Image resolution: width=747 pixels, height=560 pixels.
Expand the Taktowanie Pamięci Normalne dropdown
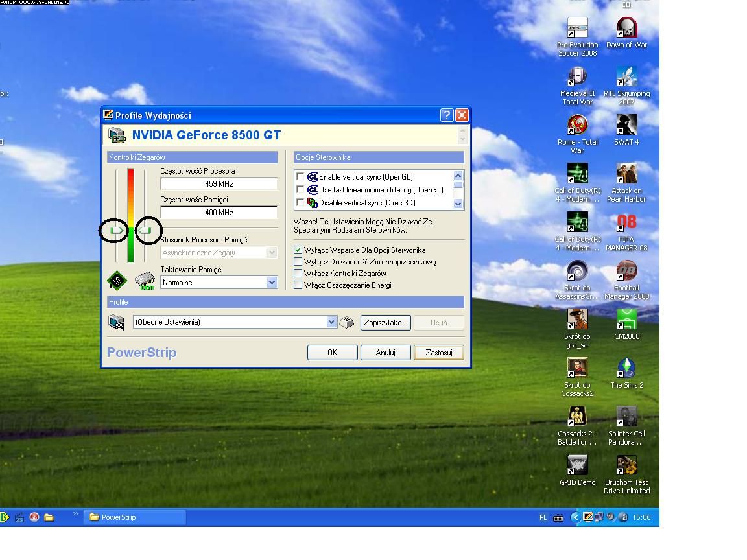pos(272,283)
